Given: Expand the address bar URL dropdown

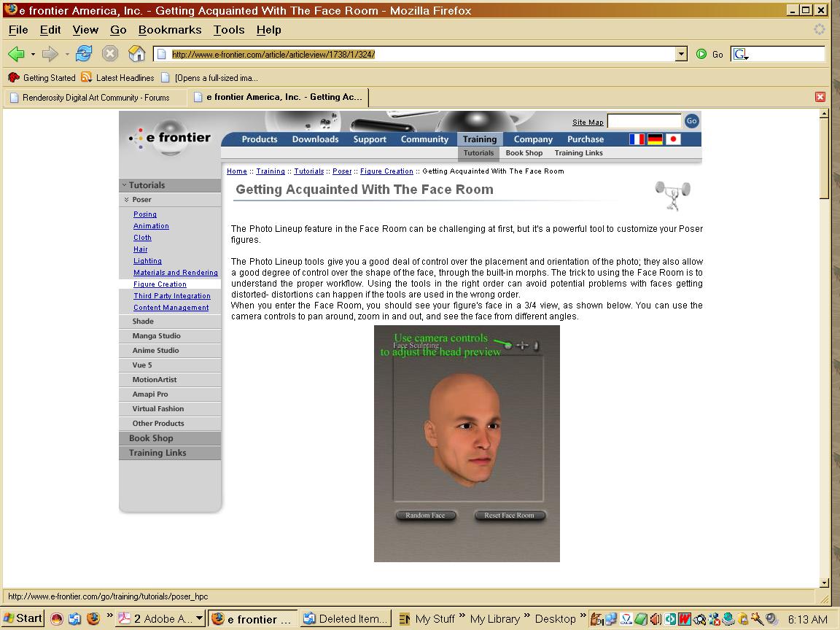Looking at the screenshot, I should pos(681,54).
